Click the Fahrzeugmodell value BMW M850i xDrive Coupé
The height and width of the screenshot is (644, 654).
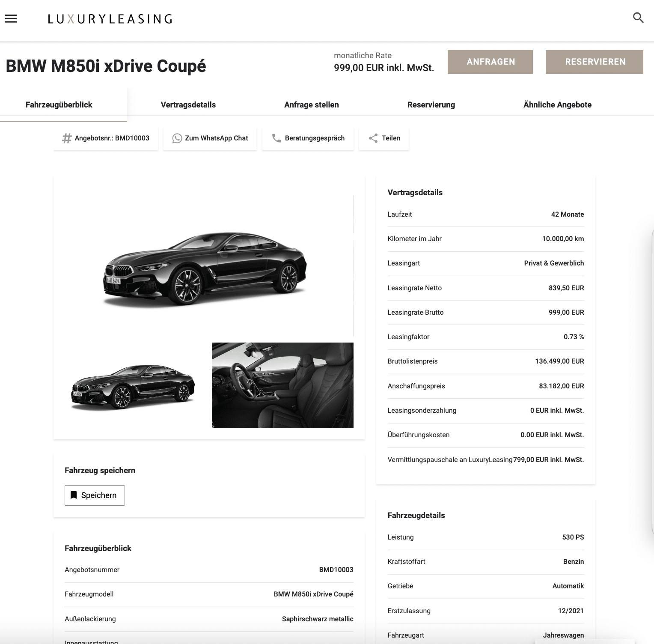click(313, 594)
